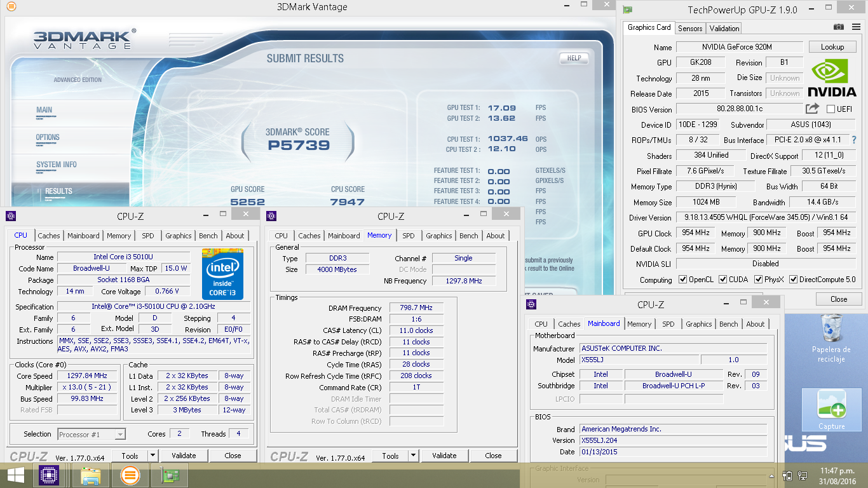Click the battery tray icon
868x488 pixels.
788,475
